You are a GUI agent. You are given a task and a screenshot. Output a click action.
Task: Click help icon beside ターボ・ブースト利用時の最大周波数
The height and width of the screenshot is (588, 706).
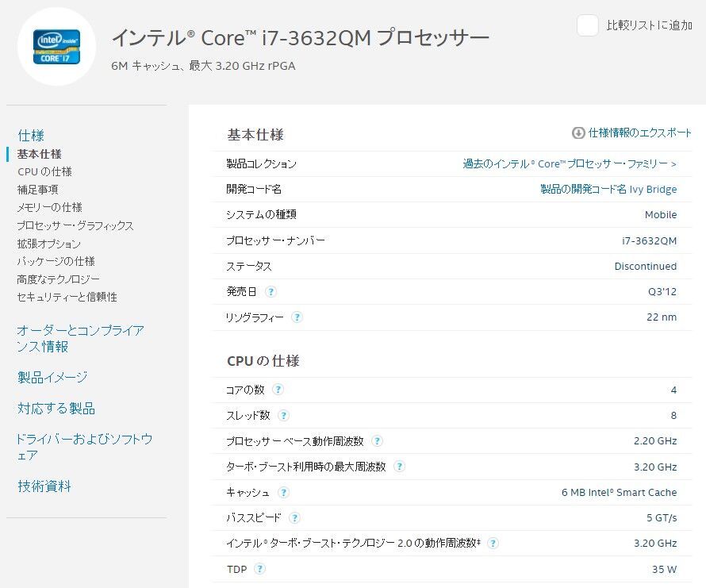399,467
